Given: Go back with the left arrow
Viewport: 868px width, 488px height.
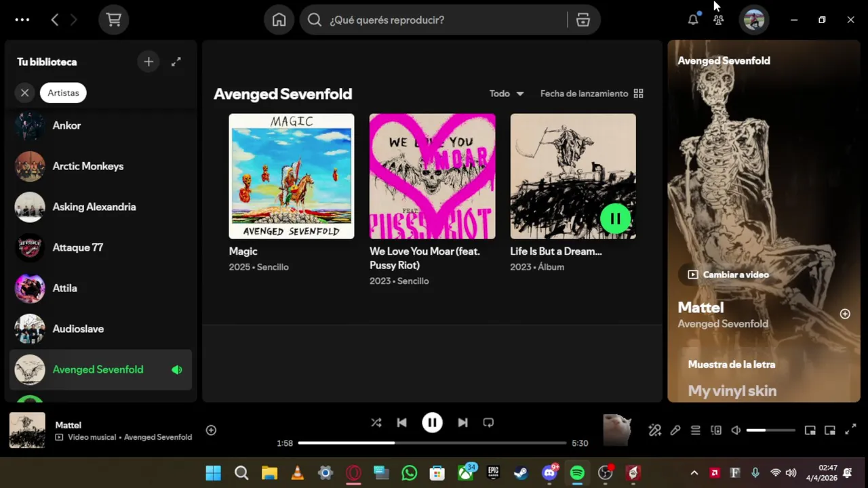Looking at the screenshot, I should 55,20.
